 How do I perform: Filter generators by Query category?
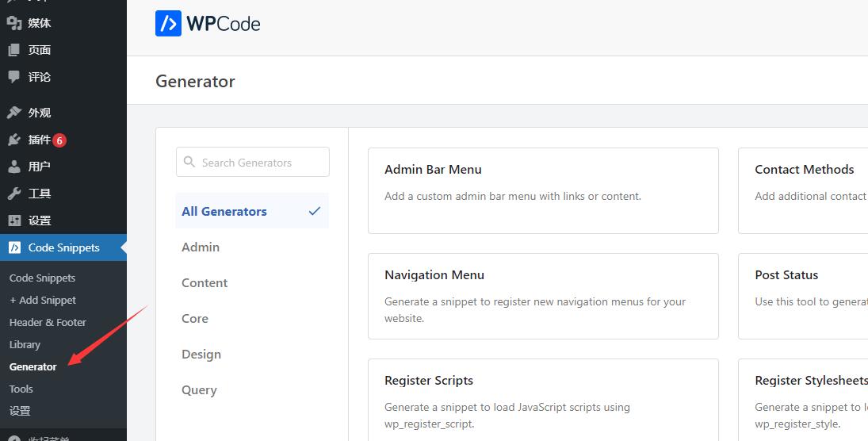pos(199,390)
